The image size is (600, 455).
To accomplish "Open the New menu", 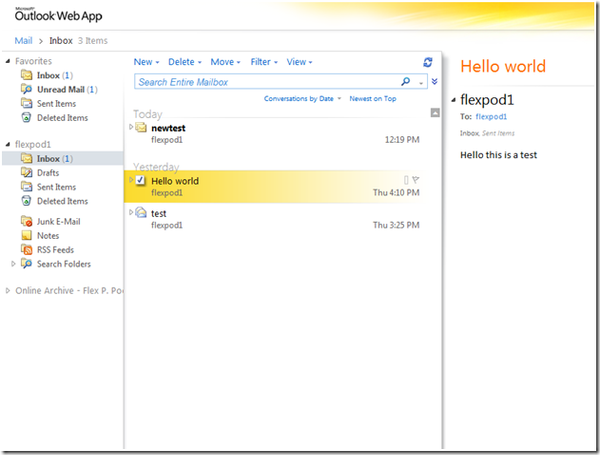I will click(146, 62).
